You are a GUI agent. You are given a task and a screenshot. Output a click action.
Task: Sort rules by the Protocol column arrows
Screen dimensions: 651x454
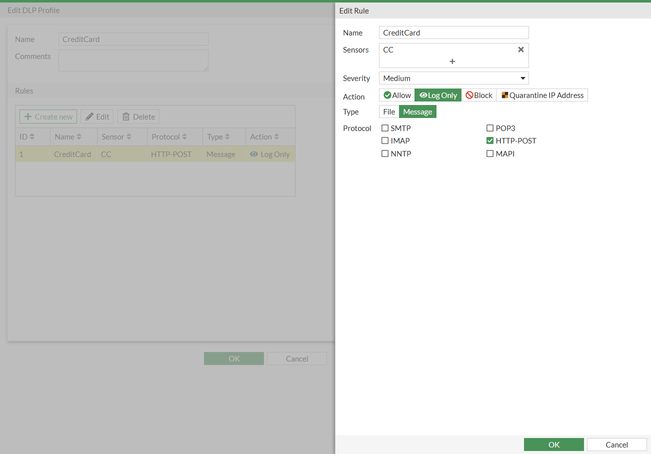pos(184,137)
